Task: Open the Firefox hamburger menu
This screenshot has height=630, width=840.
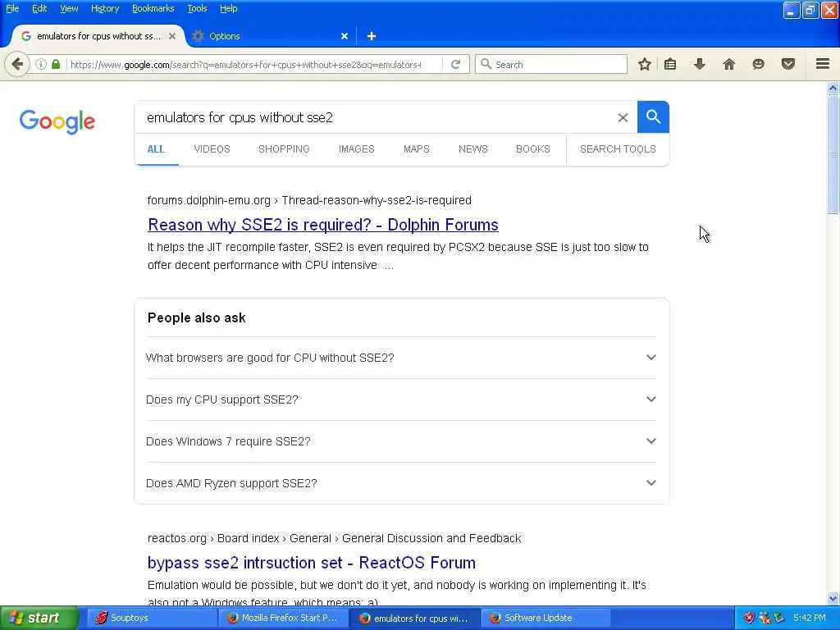Action: [823, 64]
